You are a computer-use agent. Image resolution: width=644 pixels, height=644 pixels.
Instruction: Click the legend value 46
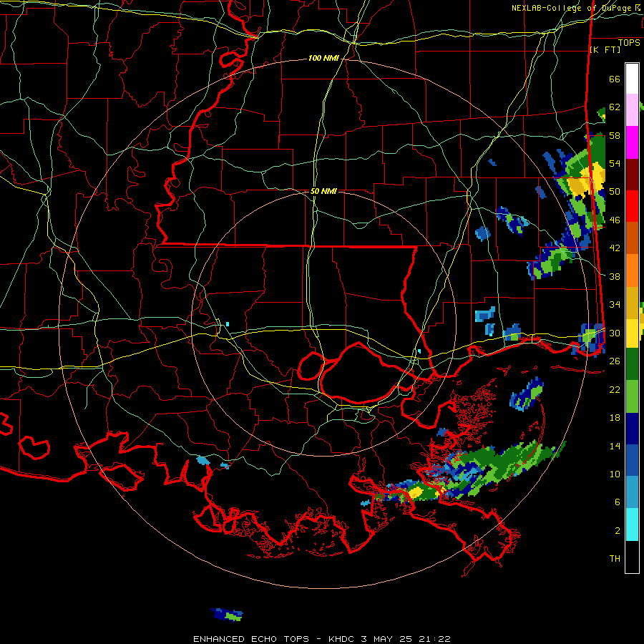pos(615,220)
